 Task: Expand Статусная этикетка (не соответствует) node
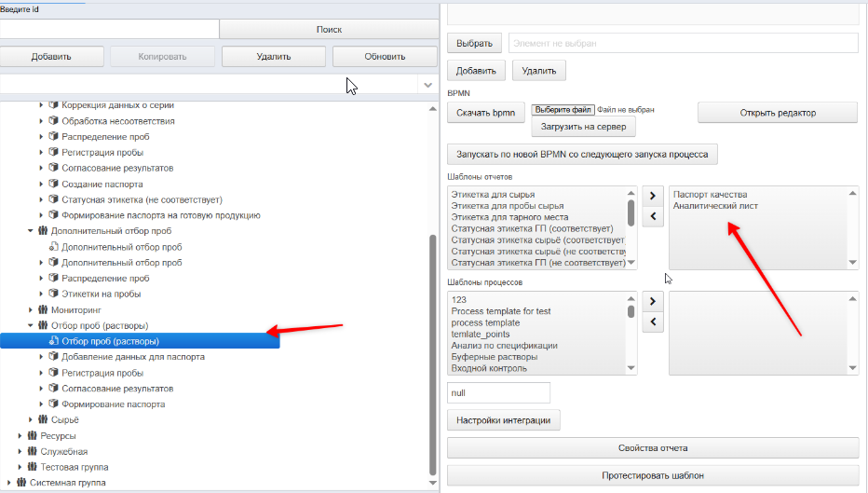41,199
